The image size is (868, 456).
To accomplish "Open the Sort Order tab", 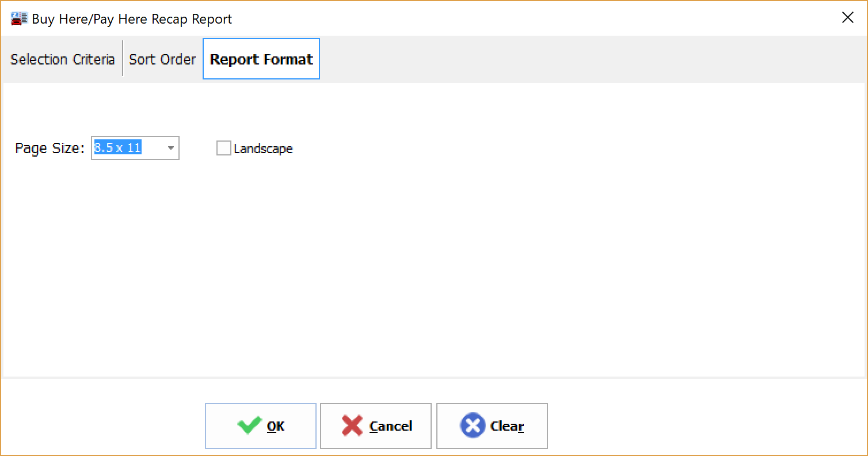I will click(x=162, y=59).
